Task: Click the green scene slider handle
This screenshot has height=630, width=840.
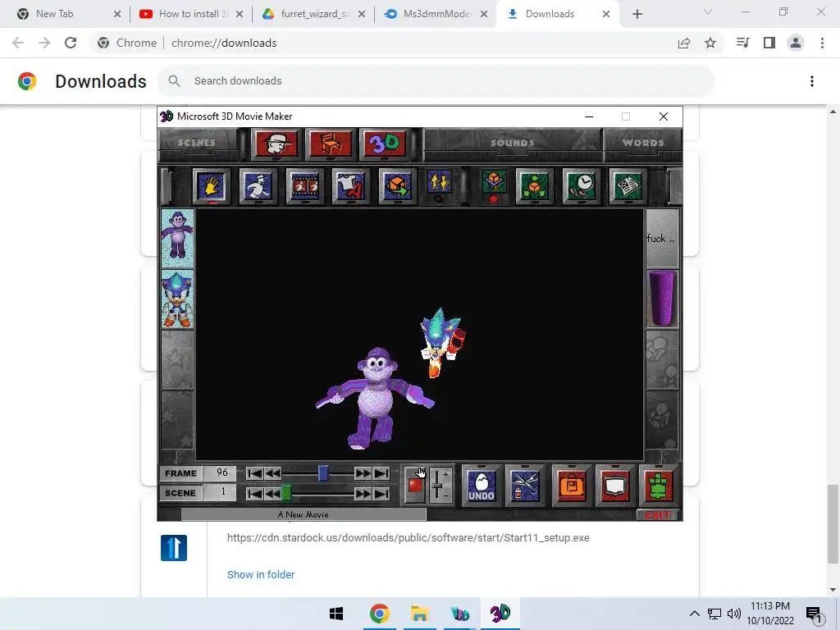Action: click(286, 493)
